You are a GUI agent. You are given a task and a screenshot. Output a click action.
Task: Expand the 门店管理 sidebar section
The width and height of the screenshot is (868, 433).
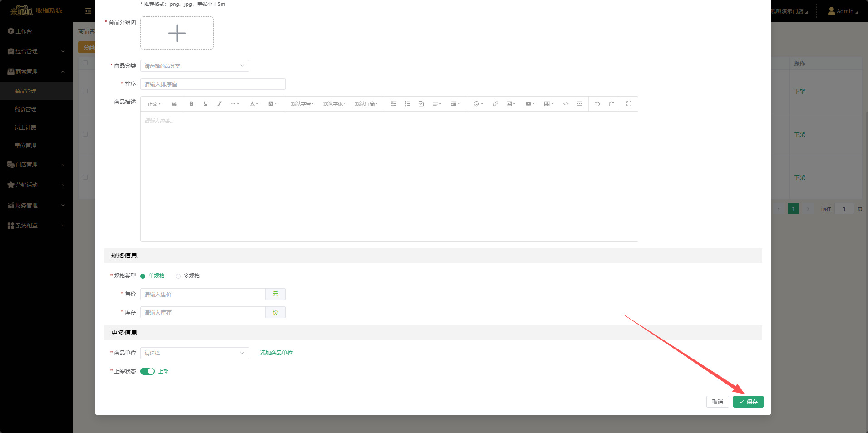tap(27, 164)
